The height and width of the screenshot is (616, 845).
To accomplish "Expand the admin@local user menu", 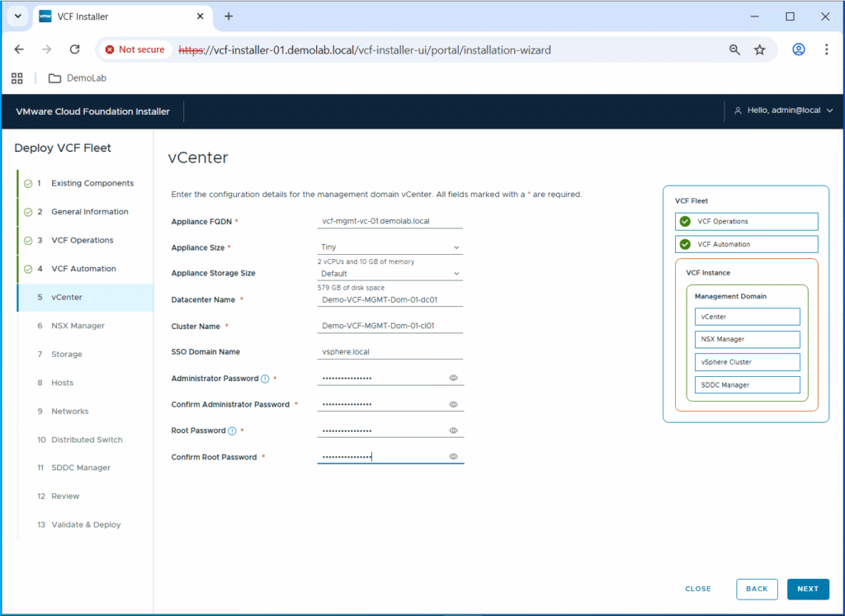I will pos(783,111).
